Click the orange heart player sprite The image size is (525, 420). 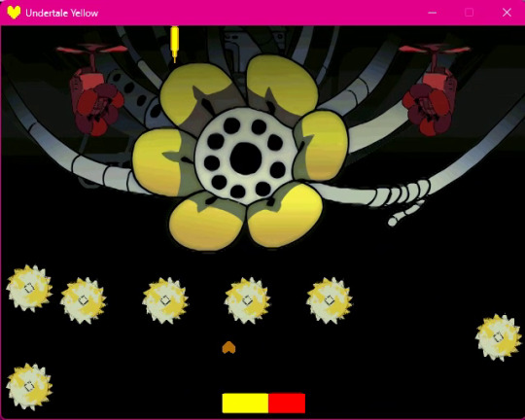click(x=228, y=348)
